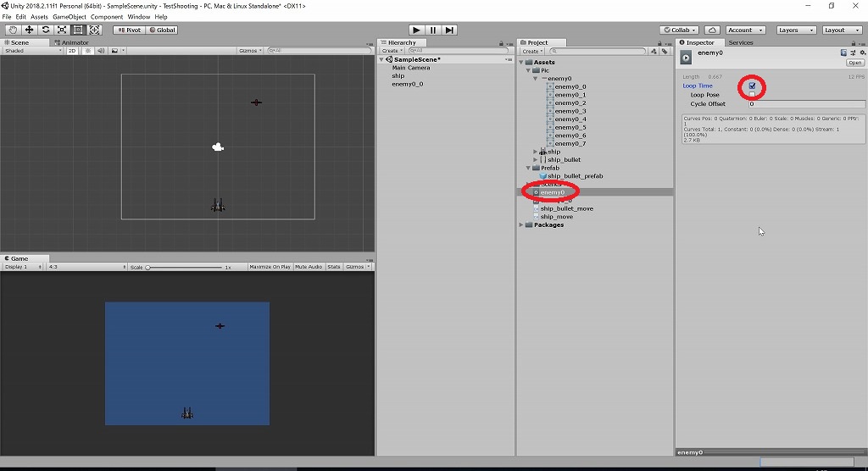Open the Assets menu
The image size is (868, 471).
pyautogui.click(x=39, y=17)
